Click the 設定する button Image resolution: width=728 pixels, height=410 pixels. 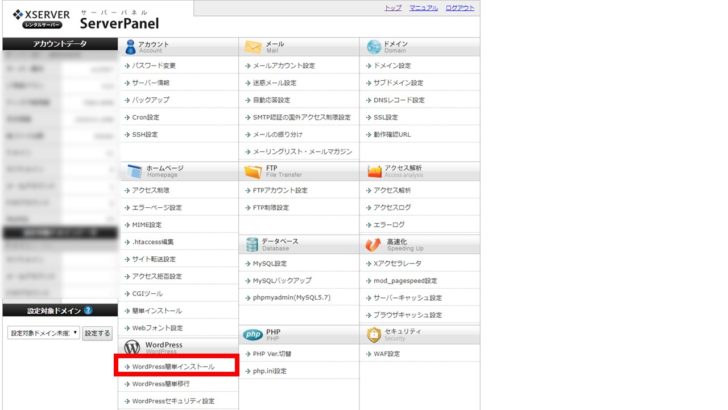point(98,333)
